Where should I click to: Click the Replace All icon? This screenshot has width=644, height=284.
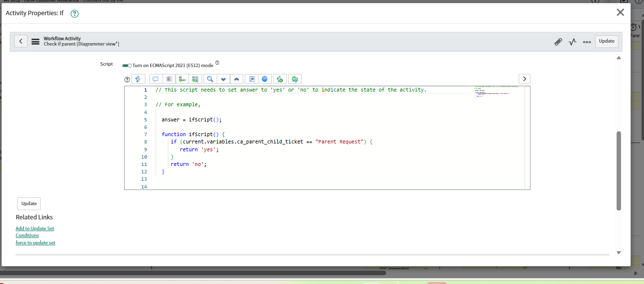pyautogui.click(x=194, y=79)
